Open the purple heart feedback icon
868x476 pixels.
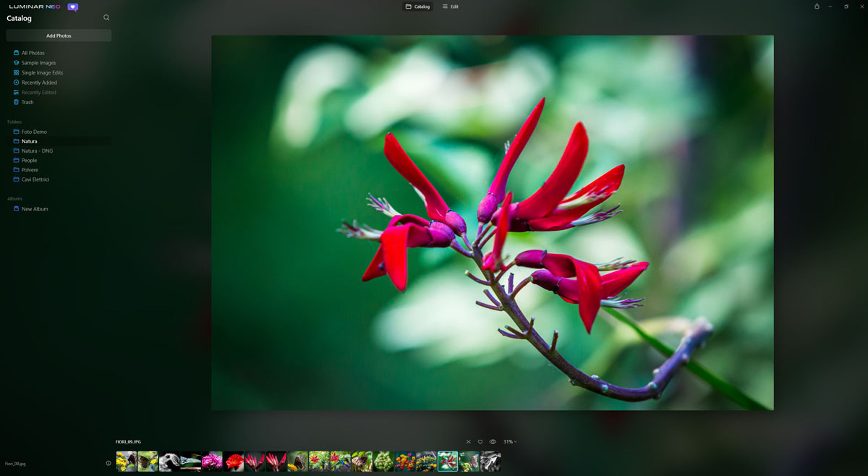73,7
